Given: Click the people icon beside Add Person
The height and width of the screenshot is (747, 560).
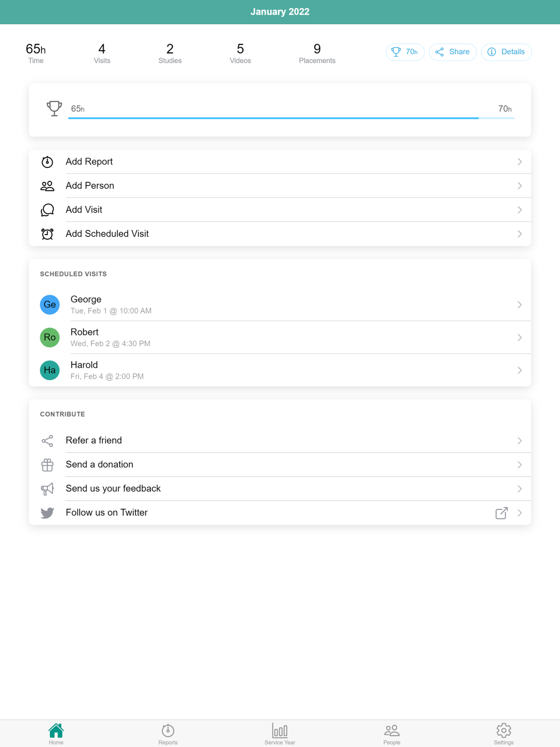Looking at the screenshot, I should tap(48, 186).
